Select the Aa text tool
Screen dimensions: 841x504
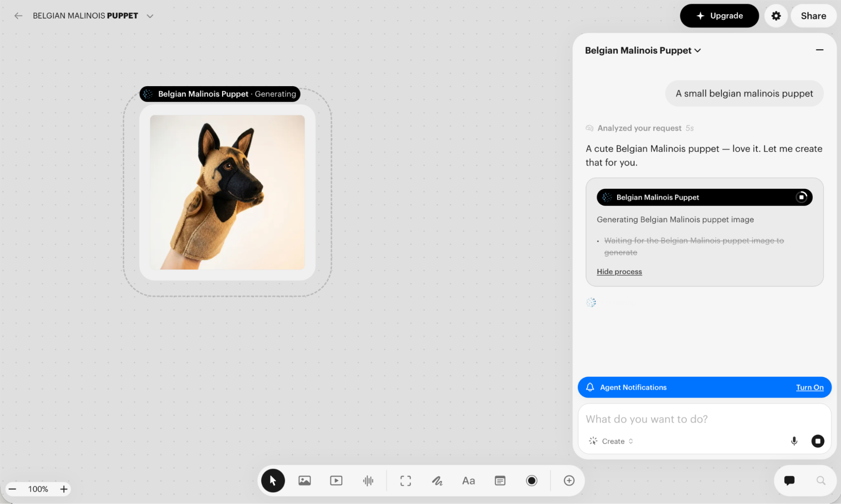pyautogui.click(x=468, y=480)
